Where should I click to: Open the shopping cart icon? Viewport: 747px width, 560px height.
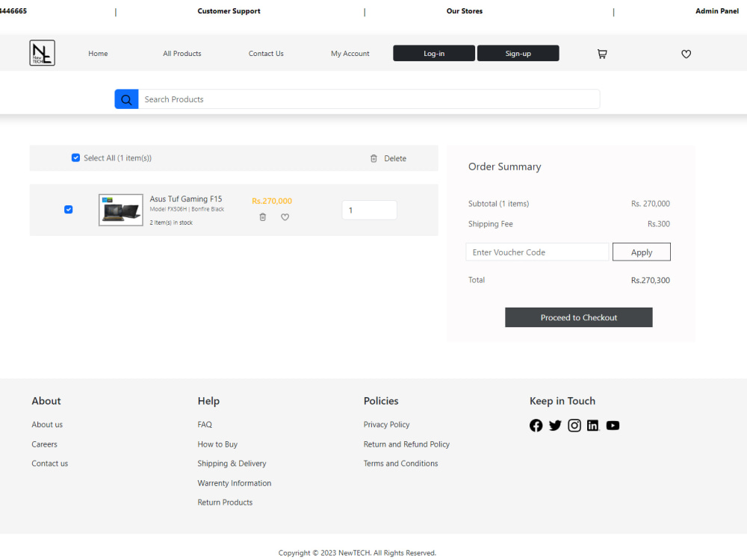602,54
